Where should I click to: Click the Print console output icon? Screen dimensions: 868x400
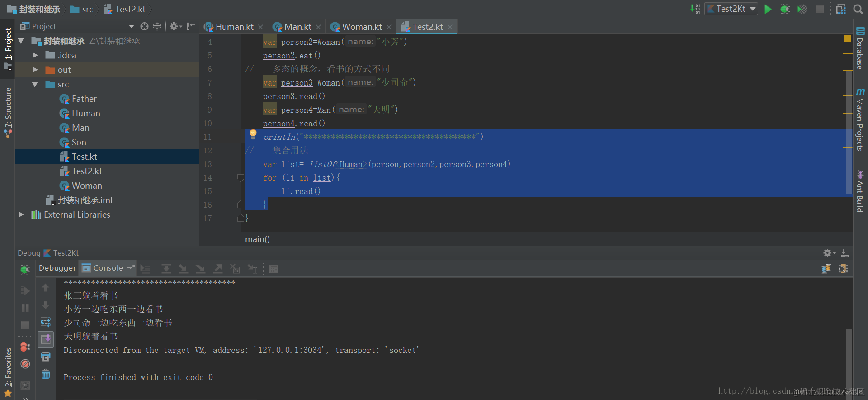(x=46, y=357)
